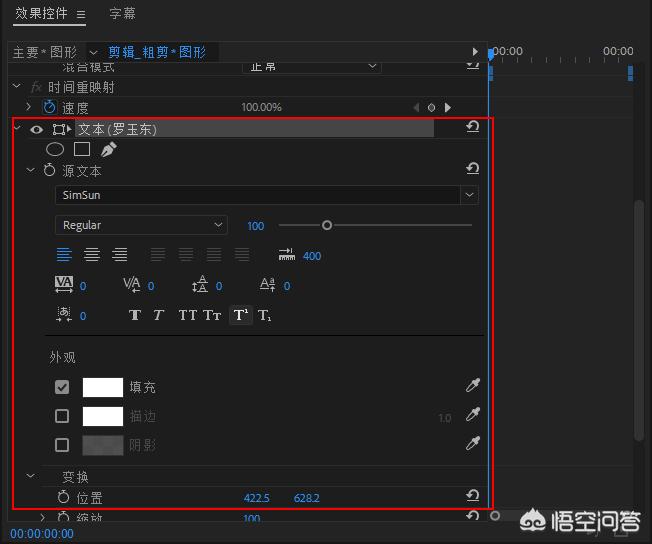Click the kerning V/A icon
Image resolution: width=652 pixels, height=544 pixels.
tap(132, 285)
